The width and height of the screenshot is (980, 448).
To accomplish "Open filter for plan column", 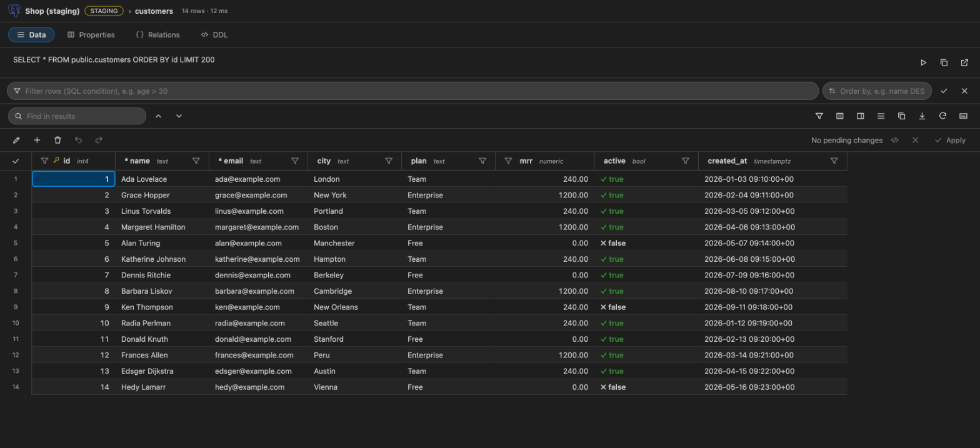I will [482, 161].
